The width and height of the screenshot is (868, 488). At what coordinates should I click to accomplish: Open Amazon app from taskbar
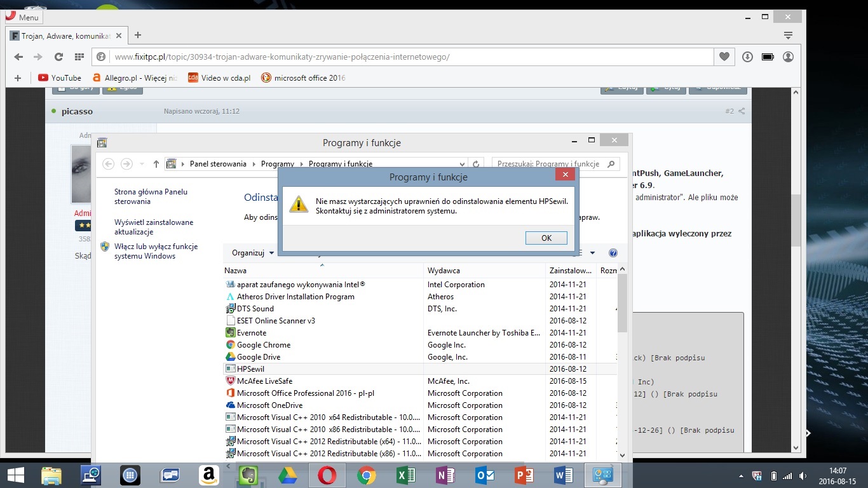(208, 475)
